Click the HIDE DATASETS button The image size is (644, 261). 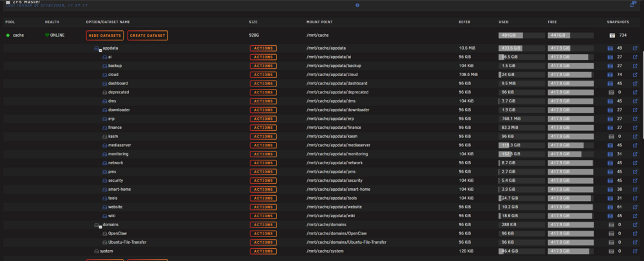pyautogui.click(x=105, y=35)
